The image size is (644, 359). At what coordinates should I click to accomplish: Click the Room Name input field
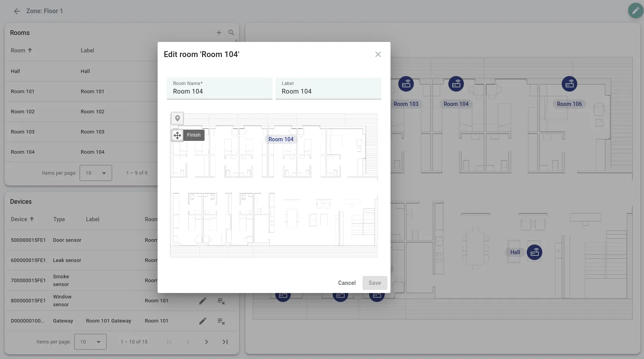[219, 92]
